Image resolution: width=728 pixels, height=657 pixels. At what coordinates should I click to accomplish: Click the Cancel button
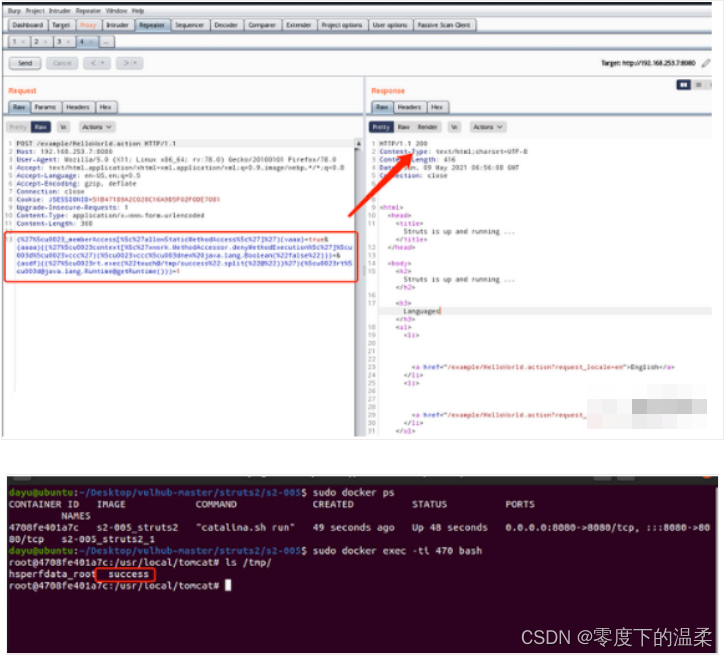[62, 63]
